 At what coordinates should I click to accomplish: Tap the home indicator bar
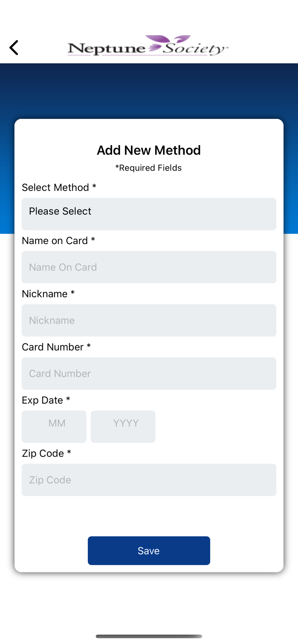pyautogui.click(x=149, y=636)
